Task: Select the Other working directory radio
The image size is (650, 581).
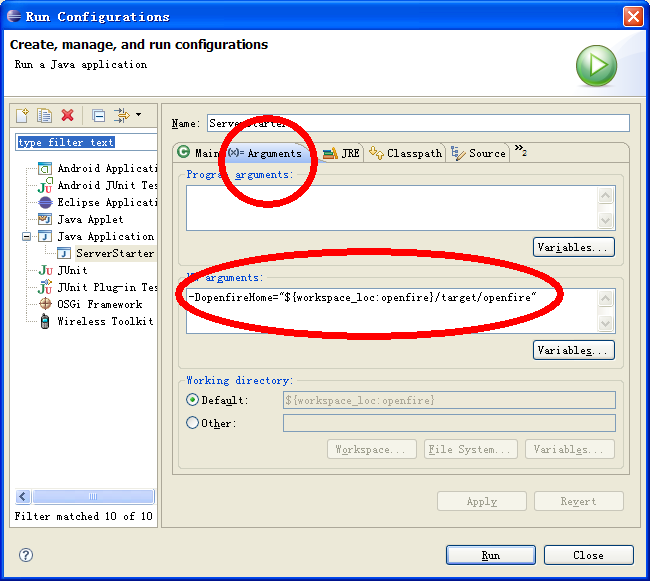Action: pyautogui.click(x=192, y=423)
